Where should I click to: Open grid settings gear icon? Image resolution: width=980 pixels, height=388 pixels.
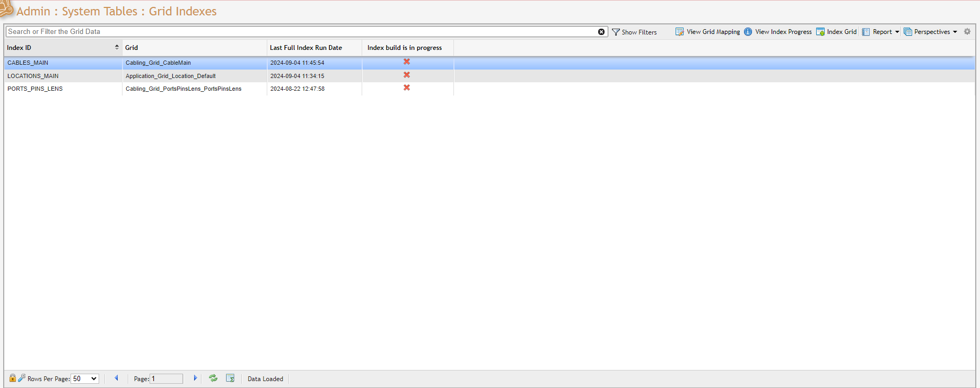967,32
